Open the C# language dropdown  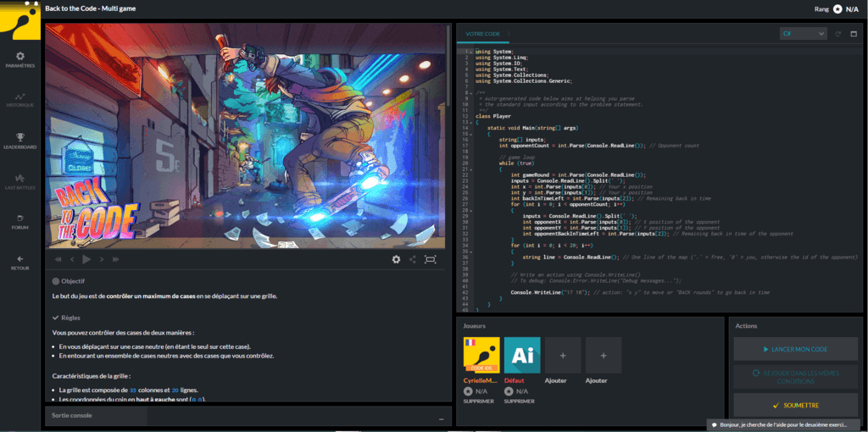[x=803, y=34]
